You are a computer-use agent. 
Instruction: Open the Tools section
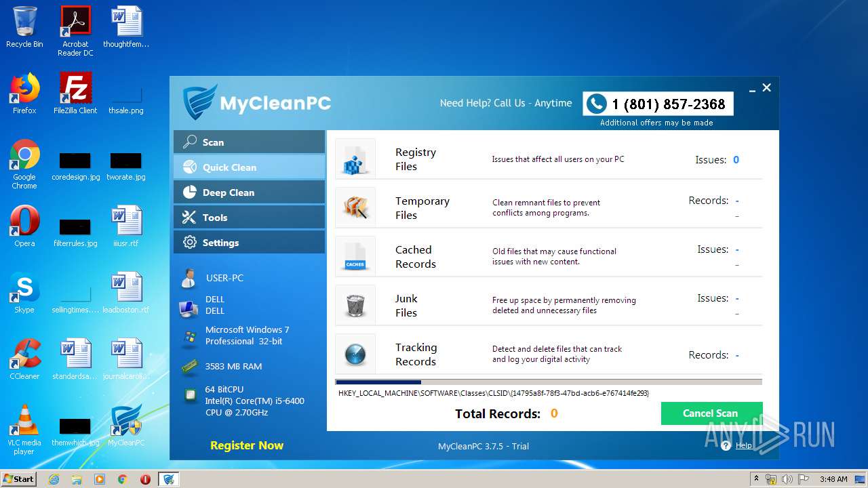[x=249, y=218]
